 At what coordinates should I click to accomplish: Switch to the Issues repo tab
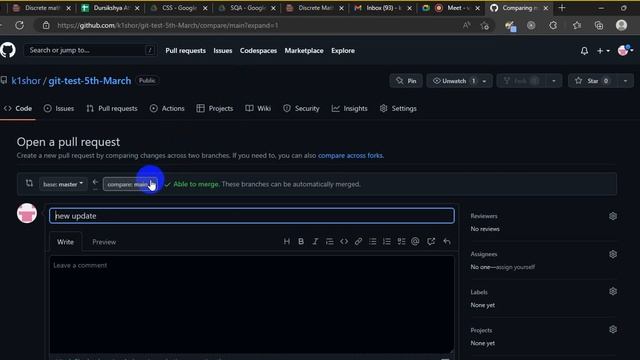[x=59, y=109]
